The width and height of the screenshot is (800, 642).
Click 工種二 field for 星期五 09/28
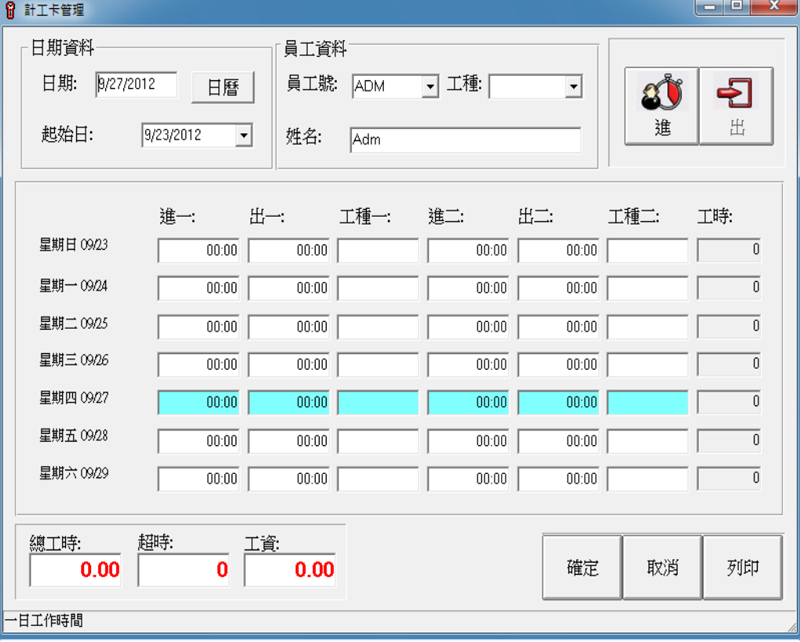pos(647,441)
